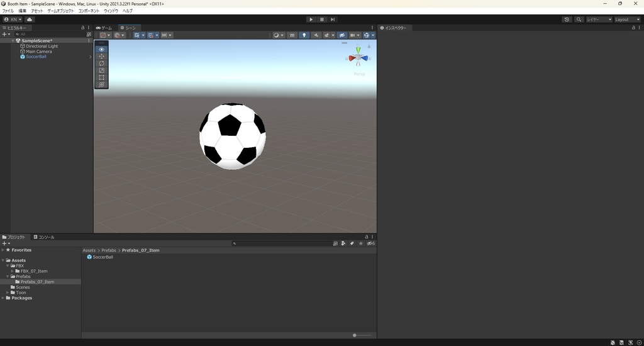Collapse the SampleScene tree

click(x=13, y=41)
